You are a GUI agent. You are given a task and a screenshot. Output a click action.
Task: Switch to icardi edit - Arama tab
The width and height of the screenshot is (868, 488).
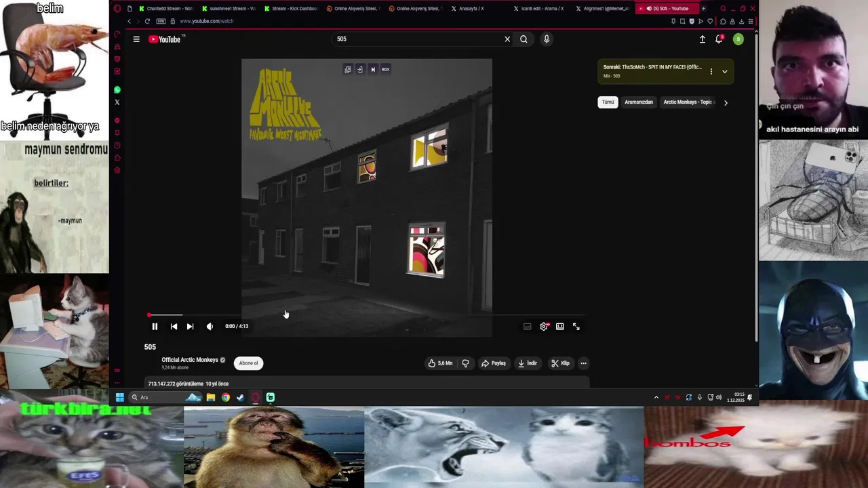pyautogui.click(x=538, y=9)
